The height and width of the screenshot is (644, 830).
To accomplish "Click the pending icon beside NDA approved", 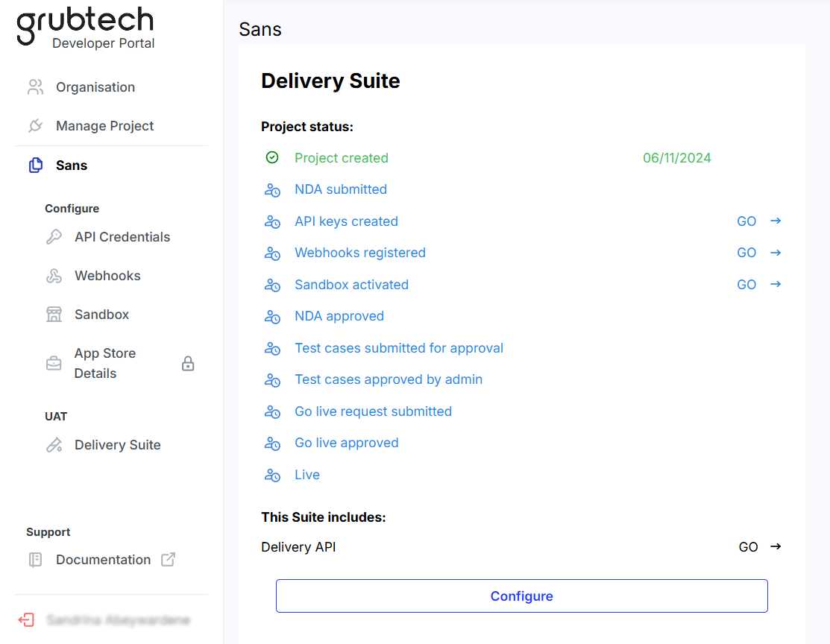I will pyautogui.click(x=272, y=317).
